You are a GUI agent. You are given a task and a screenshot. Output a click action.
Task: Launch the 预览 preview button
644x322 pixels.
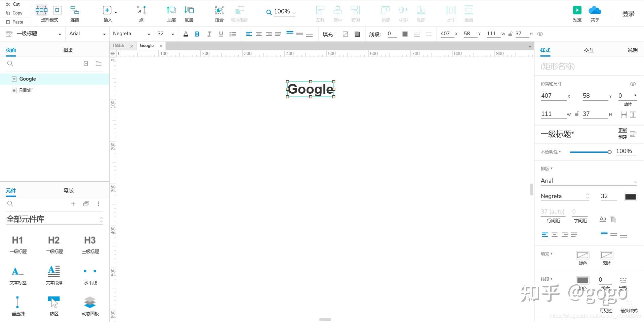pyautogui.click(x=577, y=10)
